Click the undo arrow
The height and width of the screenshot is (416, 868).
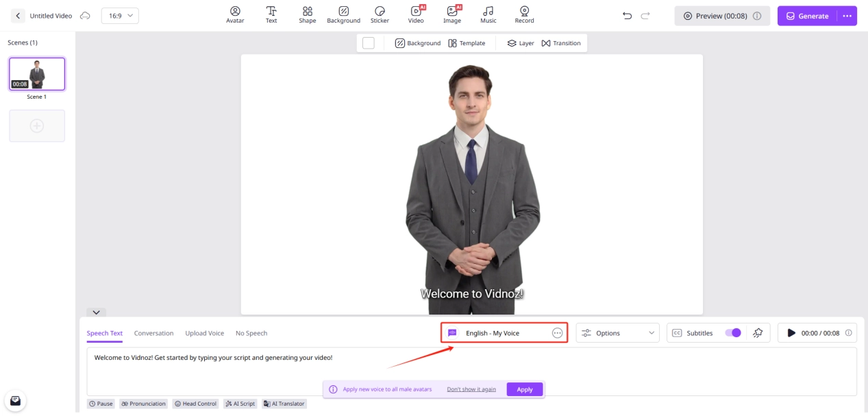627,16
